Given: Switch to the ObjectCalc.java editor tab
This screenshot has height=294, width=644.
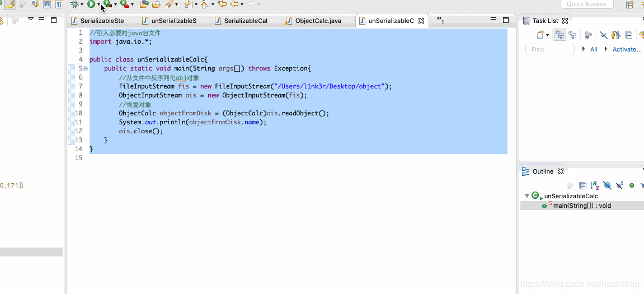Looking at the screenshot, I should (313, 21).
